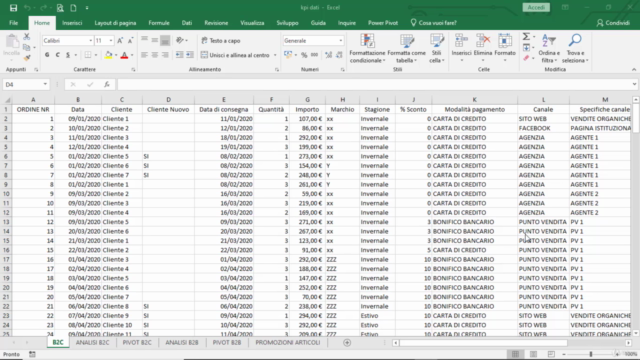
Task: Click the Incolla paste button
Action: click(12, 46)
